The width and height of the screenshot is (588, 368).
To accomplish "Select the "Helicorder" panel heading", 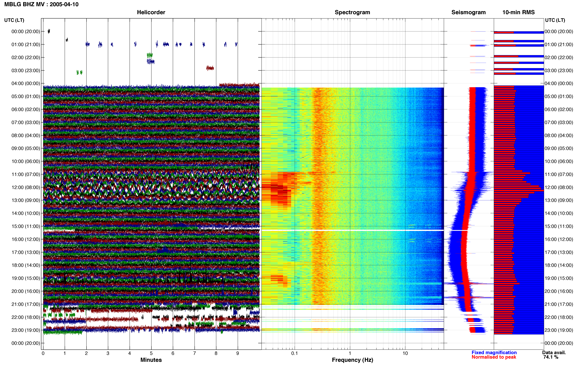I will click(151, 12).
